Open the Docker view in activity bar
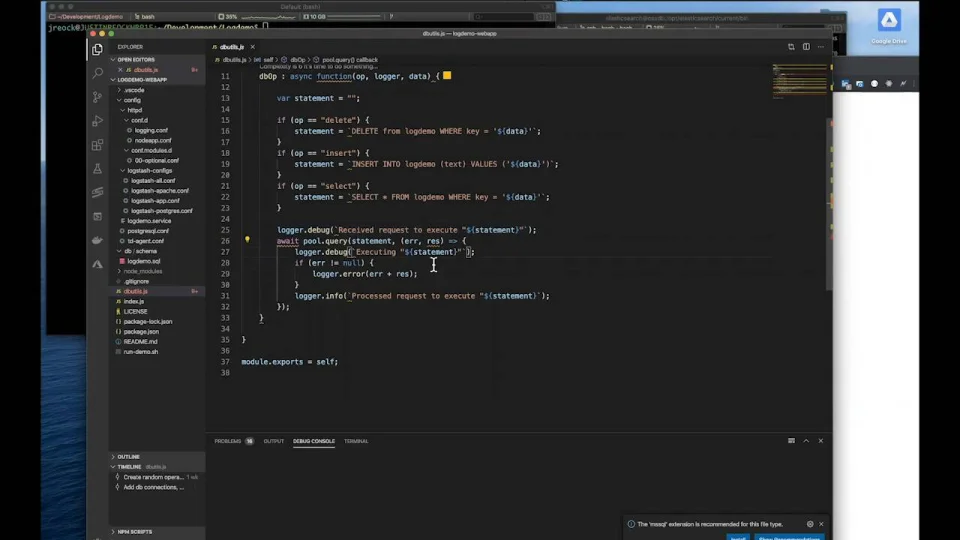960x540 pixels. (x=97, y=240)
